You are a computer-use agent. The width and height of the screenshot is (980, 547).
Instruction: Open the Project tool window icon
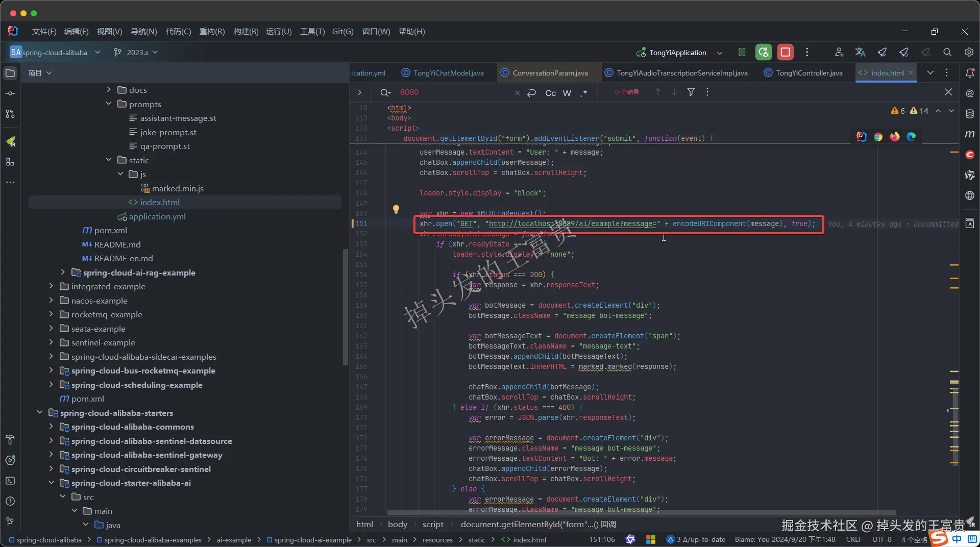click(x=10, y=73)
